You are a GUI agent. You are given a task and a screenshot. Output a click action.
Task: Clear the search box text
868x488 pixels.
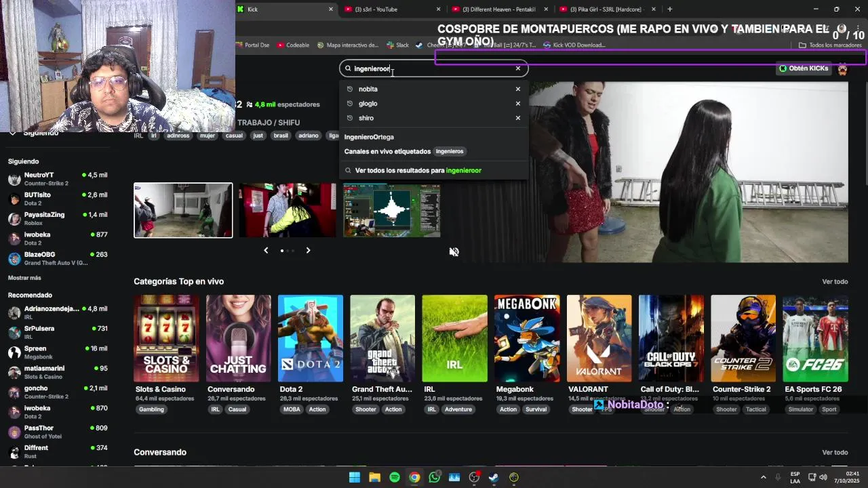(x=518, y=68)
